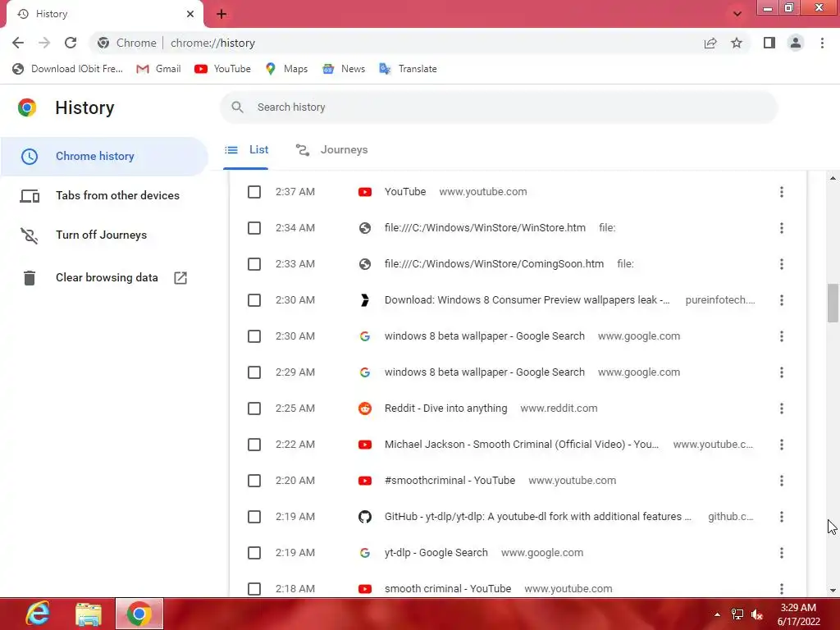Check the GitHub yt-dlp entry
The height and width of the screenshot is (630, 840).
click(254, 517)
